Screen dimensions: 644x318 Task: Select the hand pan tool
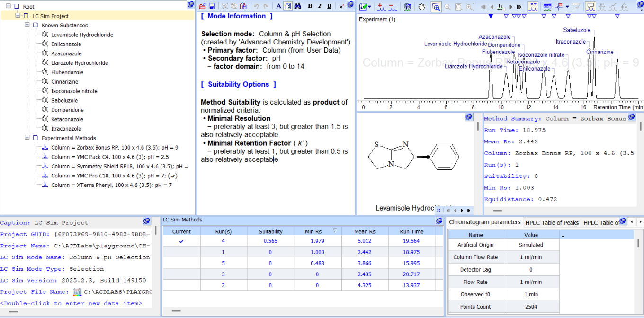point(422,7)
